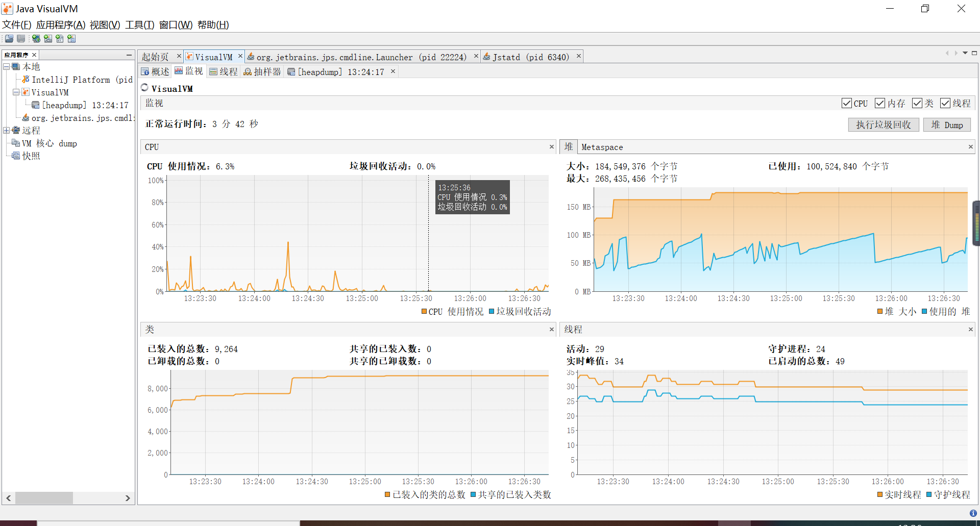Image resolution: width=980 pixels, height=526 pixels.
Task: Close the 起始页 tab
Action: [x=179, y=56]
